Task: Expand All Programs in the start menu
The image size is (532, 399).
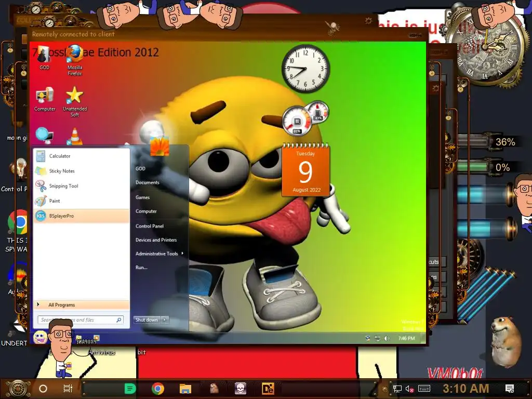Action: click(81, 304)
